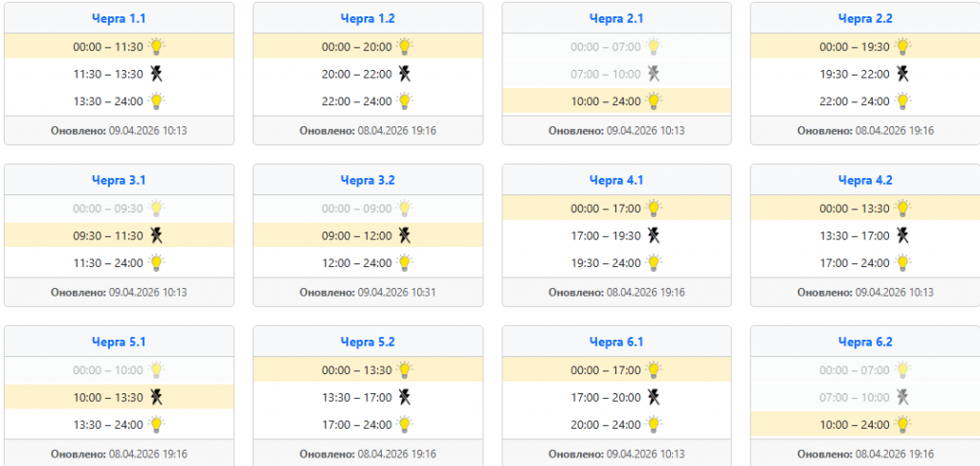The width and height of the screenshot is (980, 466).
Task: Click the 13:30 – 17:00 time slot in Черга 5.2
Action: pos(356,397)
